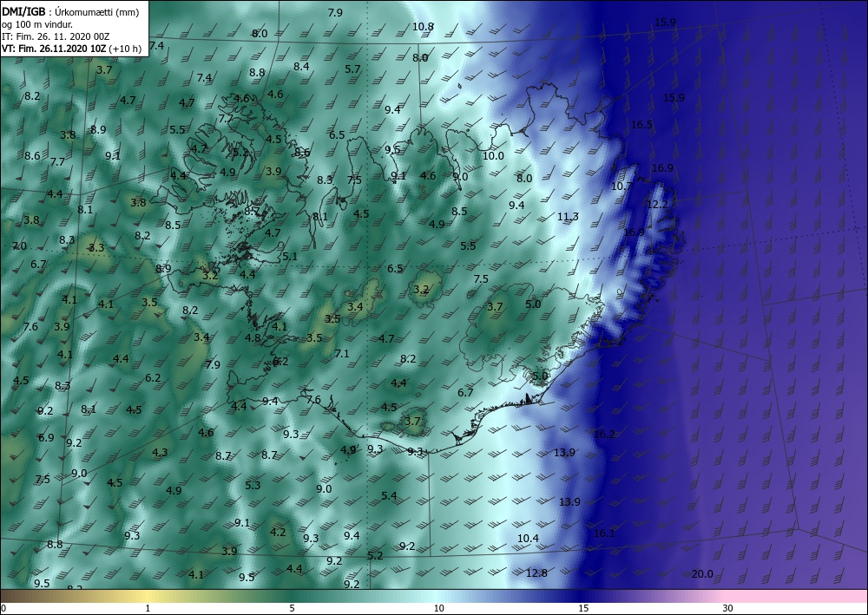This screenshot has height=615, width=868.
Task: Click the '5' tick label on the colour scale
Action: (292, 608)
